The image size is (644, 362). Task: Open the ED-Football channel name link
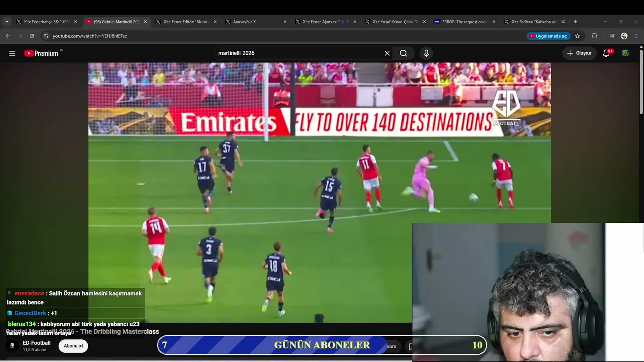37,343
